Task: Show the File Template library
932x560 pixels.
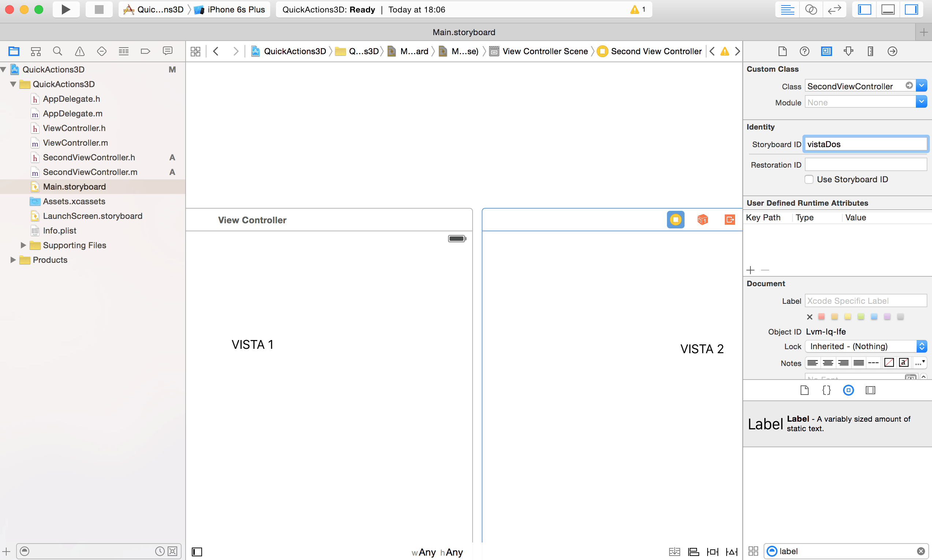Action: coord(804,390)
